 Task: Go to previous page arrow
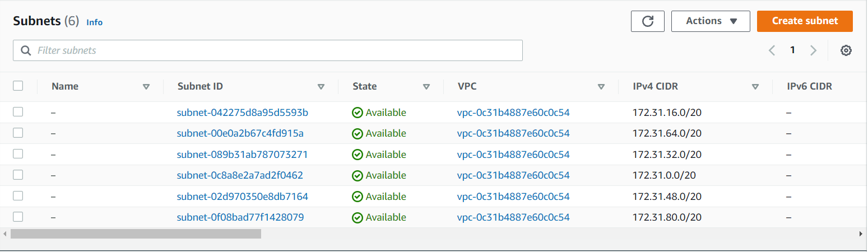click(772, 50)
